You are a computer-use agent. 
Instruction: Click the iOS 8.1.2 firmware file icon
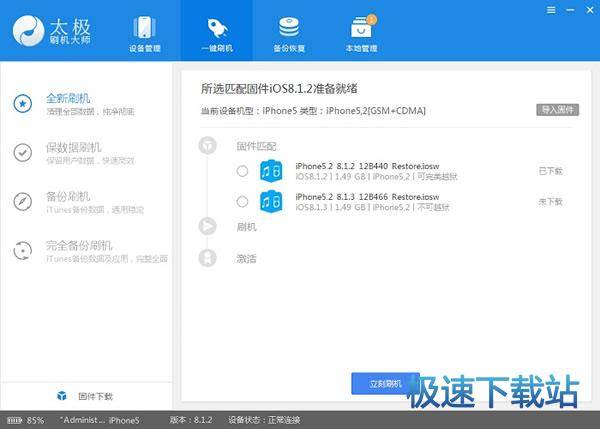(271, 171)
